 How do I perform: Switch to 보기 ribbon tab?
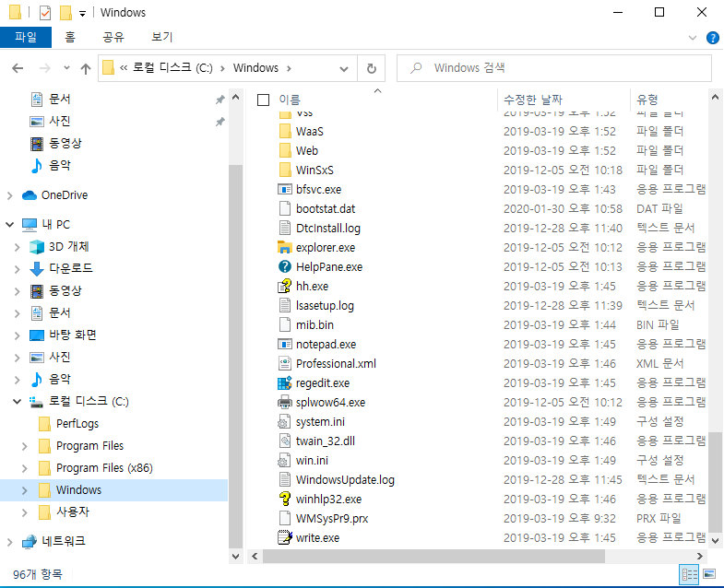coord(162,38)
